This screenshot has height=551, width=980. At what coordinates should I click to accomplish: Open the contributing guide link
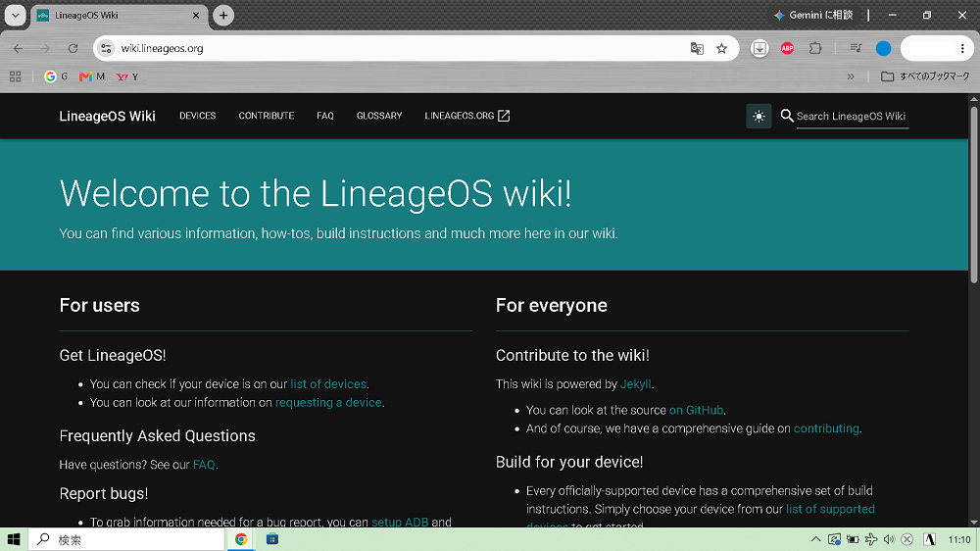pos(826,428)
